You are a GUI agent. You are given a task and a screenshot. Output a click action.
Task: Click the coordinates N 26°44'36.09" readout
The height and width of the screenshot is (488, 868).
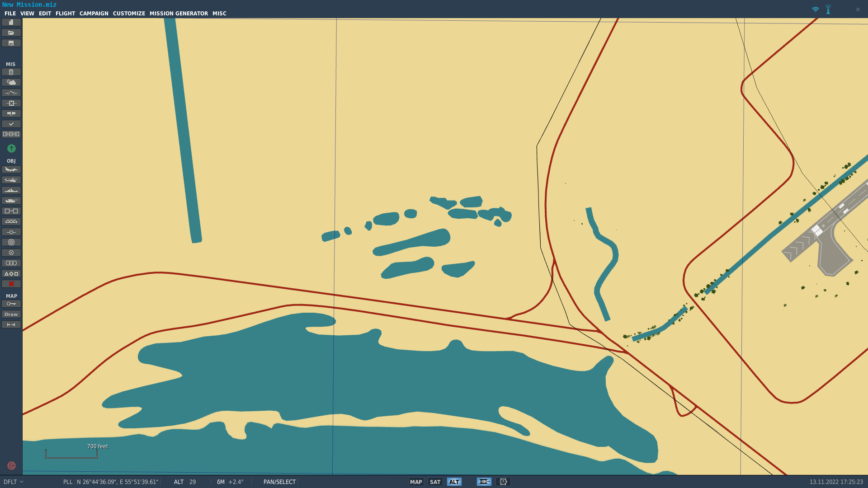(x=118, y=482)
